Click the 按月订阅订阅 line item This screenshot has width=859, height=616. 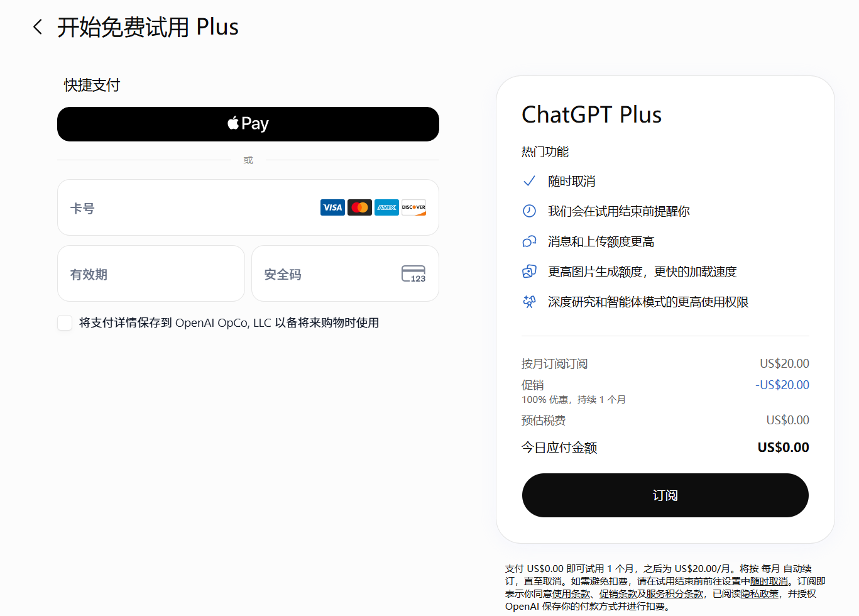point(555,364)
